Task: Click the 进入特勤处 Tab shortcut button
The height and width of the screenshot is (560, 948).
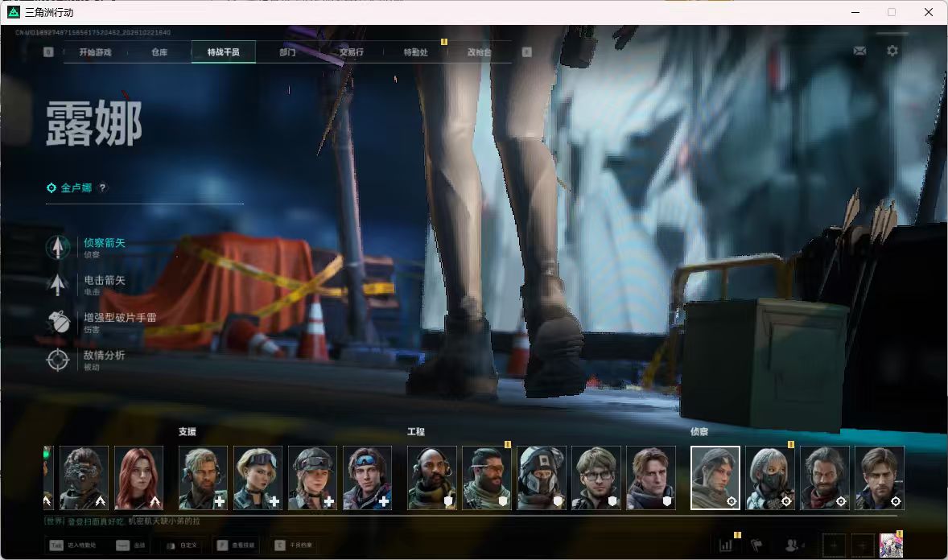Action: (x=72, y=546)
